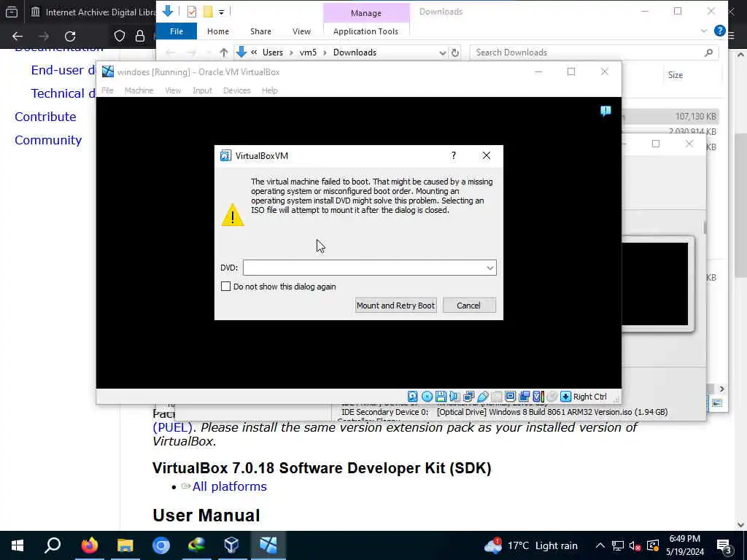This screenshot has height=560, width=747.
Task: Click the Search Downloads field
Action: click(593, 52)
